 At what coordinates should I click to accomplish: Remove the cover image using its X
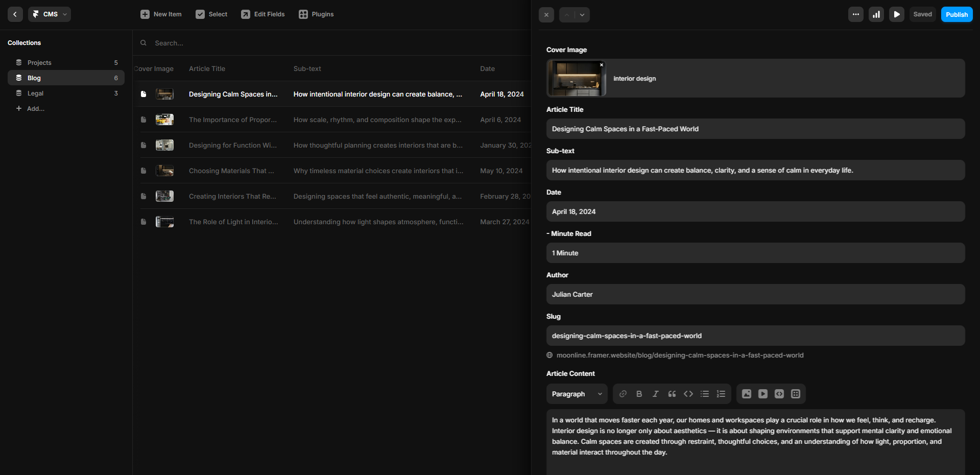pos(602,65)
